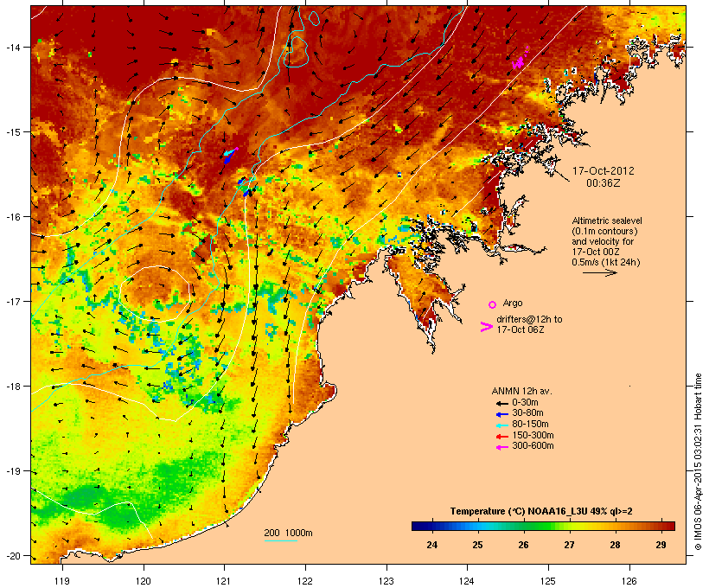The height and width of the screenshot is (588, 709).
Task: Click the dark red 29°C end of colorbar
Action: click(669, 526)
